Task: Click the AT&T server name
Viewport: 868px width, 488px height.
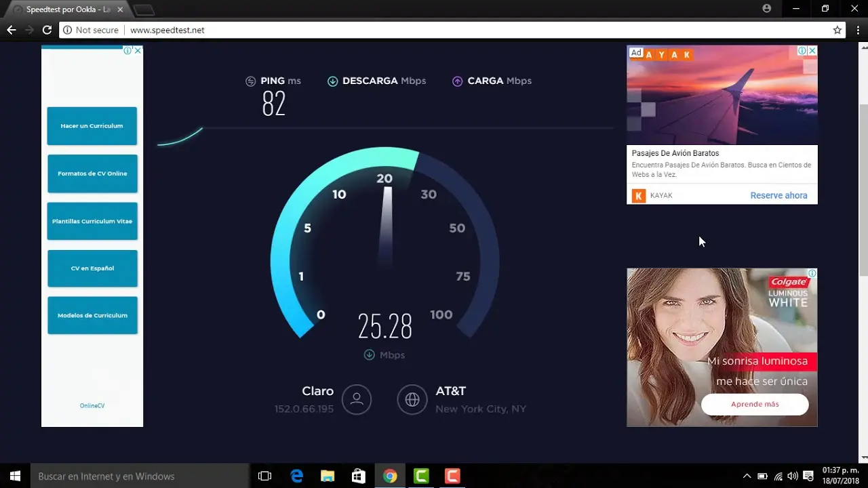Action: point(450,391)
